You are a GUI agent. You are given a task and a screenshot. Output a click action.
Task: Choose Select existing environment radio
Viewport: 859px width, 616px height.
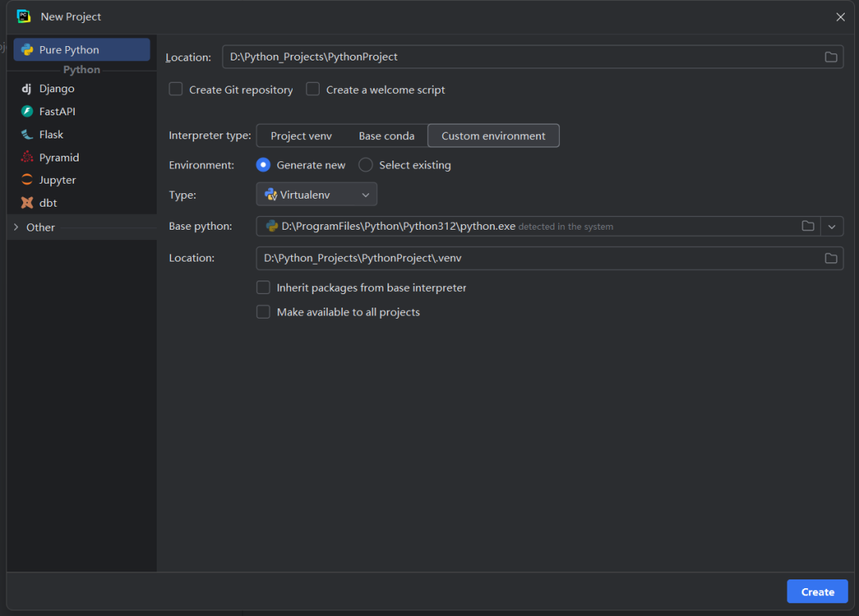(x=366, y=165)
